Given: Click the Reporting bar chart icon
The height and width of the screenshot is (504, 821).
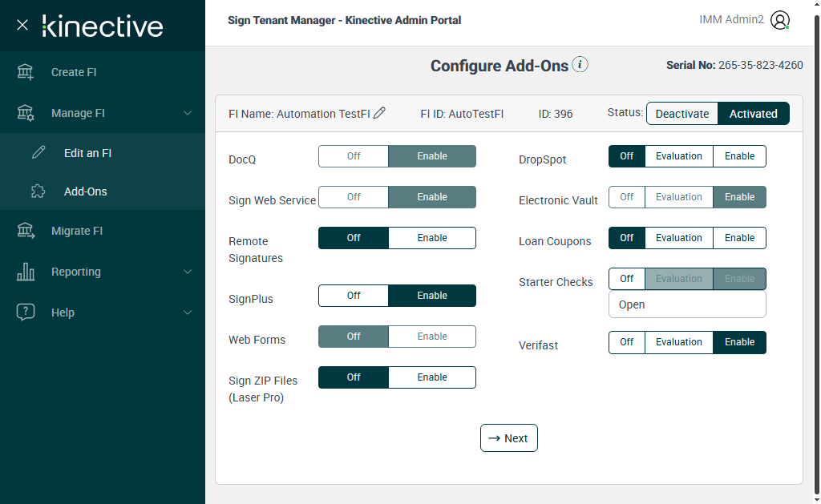Looking at the screenshot, I should (x=25, y=272).
